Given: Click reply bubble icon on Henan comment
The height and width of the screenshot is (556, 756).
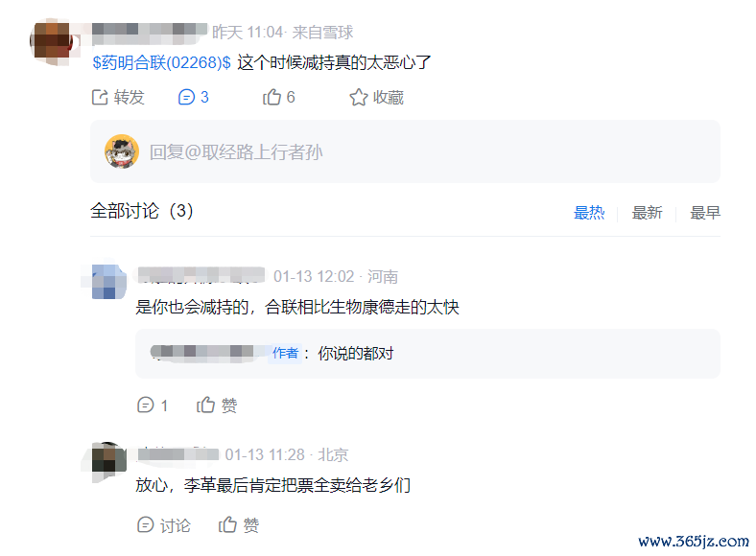Looking at the screenshot, I should [145, 405].
